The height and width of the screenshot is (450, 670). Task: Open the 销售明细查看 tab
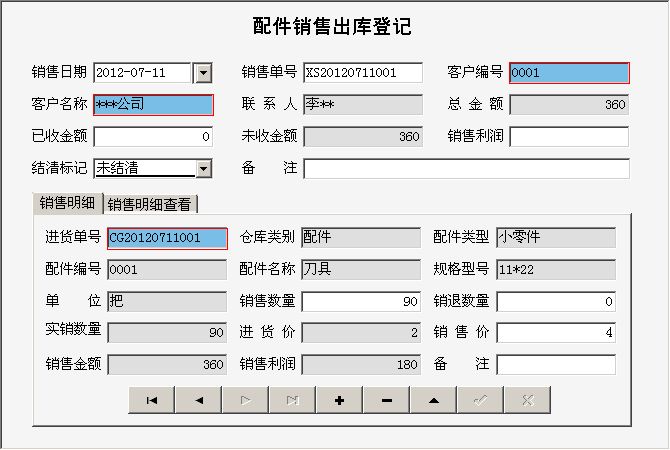click(x=150, y=204)
